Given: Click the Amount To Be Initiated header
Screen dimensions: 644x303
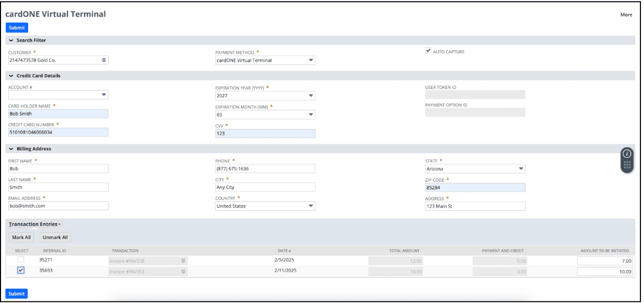Looking at the screenshot, I should [x=606, y=251].
